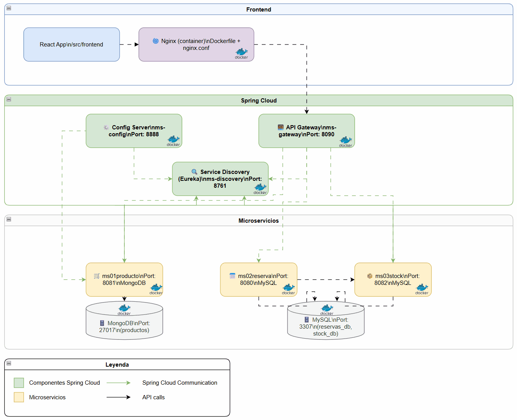Click green Componentes Spring Cloud legend swatch
Screen dimensions: 517x420
19,383
